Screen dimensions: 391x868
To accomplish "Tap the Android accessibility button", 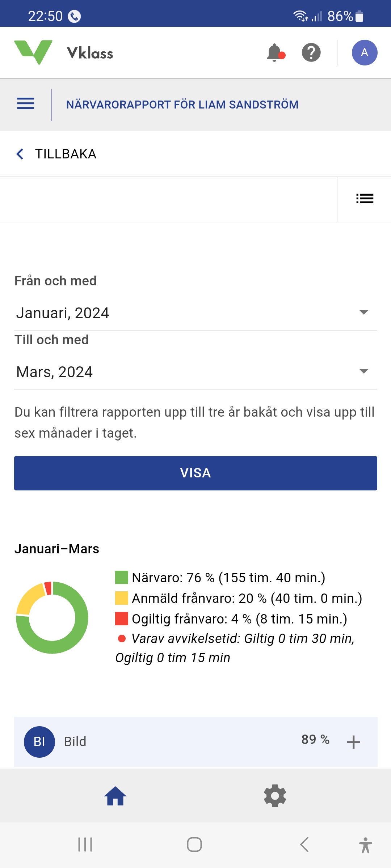I will 365,845.
